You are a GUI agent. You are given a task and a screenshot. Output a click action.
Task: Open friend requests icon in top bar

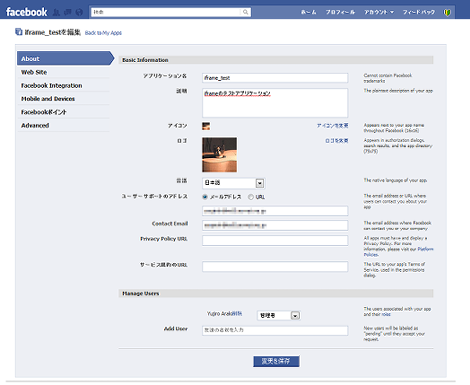(57, 12)
